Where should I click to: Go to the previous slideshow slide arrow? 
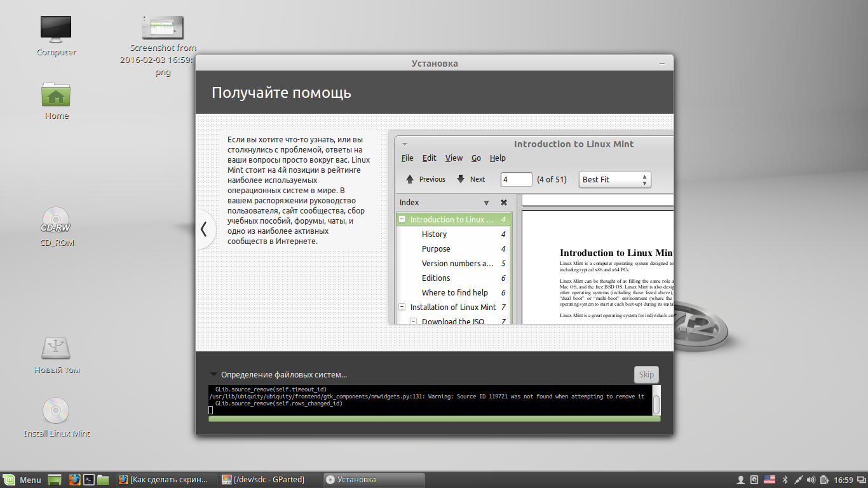click(203, 229)
